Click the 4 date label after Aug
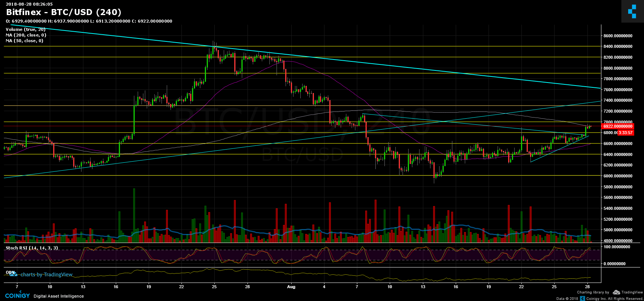644x301 pixels. 324,287
